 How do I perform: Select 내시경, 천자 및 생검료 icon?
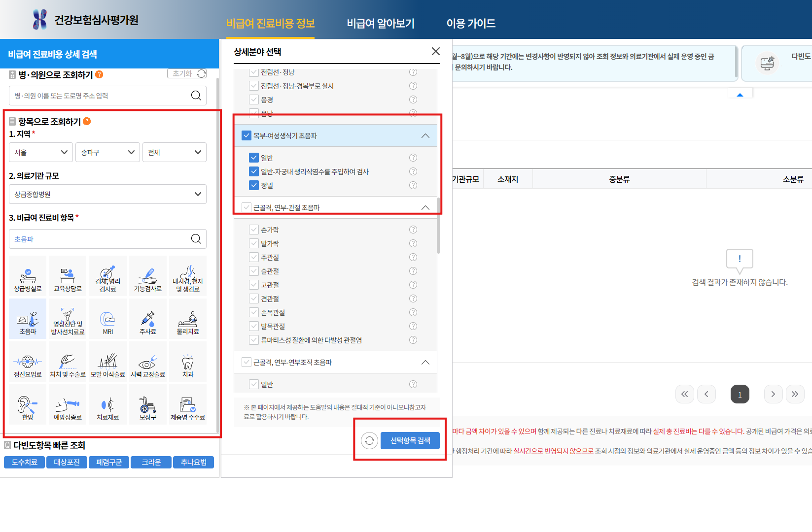pyautogui.click(x=188, y=276)
